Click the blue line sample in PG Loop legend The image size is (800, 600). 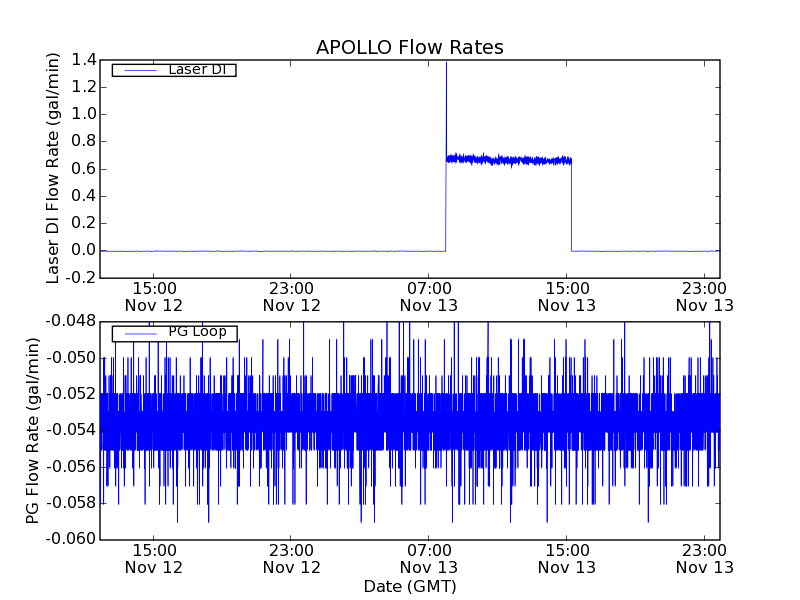[x=137, y=333]
